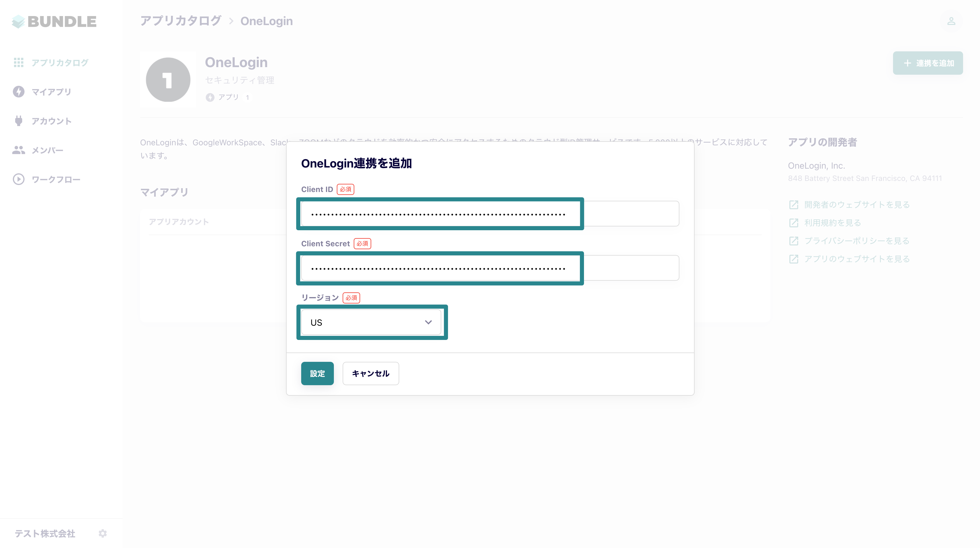
Task: Focus the Client ID input field
Action: click(490, 214)
